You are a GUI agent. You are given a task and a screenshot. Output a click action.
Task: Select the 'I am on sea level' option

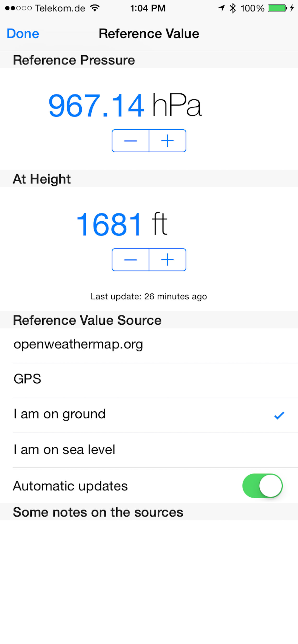[x=149, y=450]
